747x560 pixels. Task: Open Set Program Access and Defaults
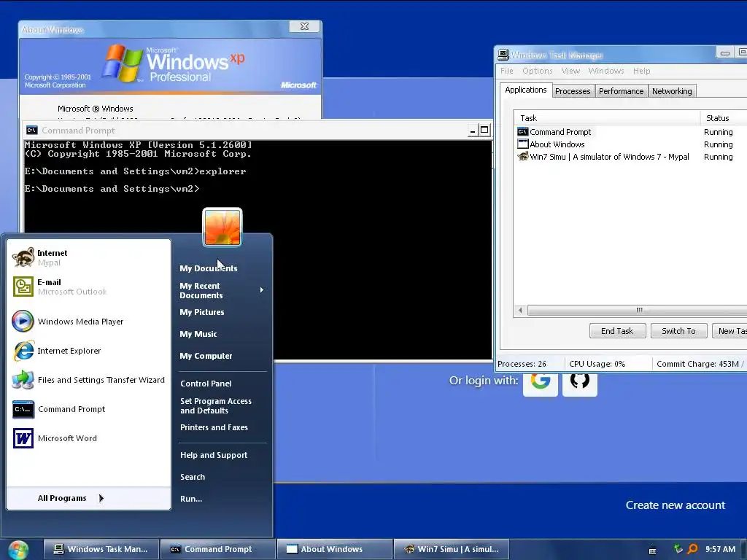coord(216,405)
